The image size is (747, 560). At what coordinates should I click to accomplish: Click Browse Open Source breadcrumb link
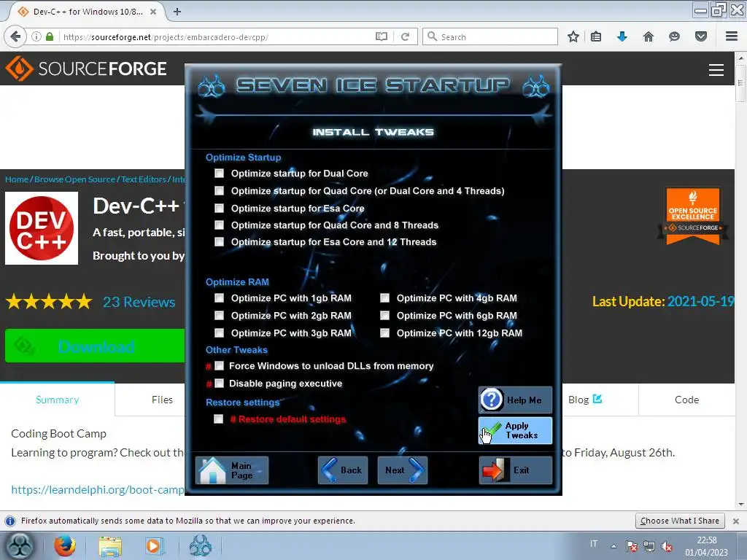coord(75,179)
